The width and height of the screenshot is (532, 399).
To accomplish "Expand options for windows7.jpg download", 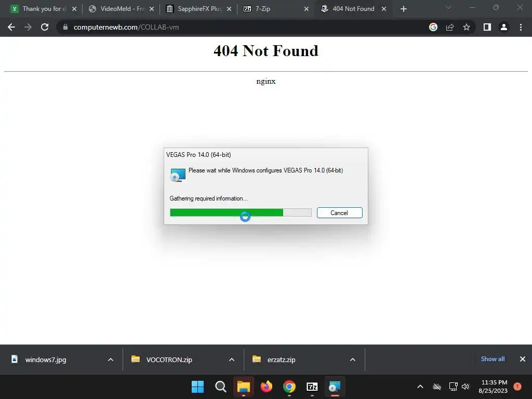I will (111, 360).
